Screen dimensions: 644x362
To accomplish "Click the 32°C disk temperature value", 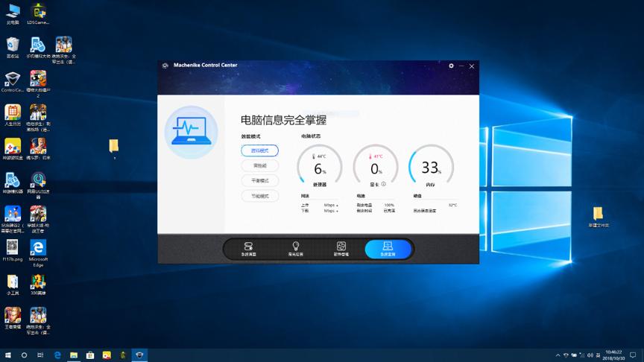I will pos(452,205).
